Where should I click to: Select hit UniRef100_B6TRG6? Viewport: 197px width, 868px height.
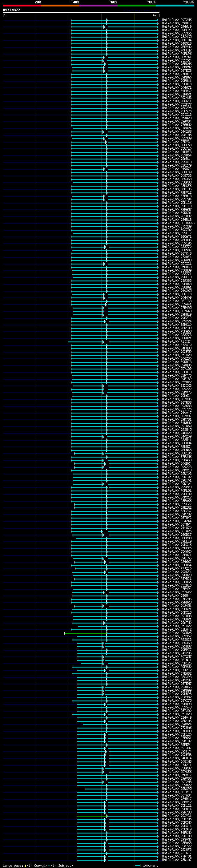pyautogui.click(x=177, y=403)
